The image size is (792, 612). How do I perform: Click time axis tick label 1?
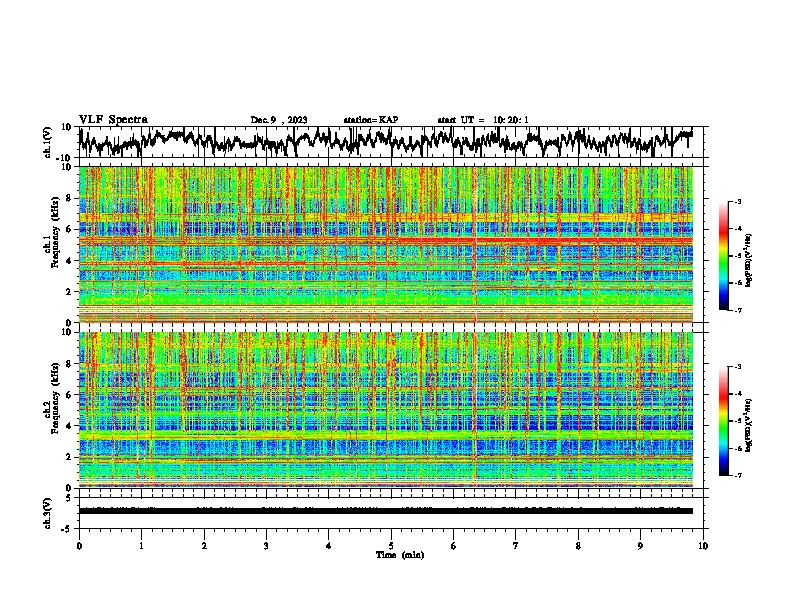[x=141, y=546]
